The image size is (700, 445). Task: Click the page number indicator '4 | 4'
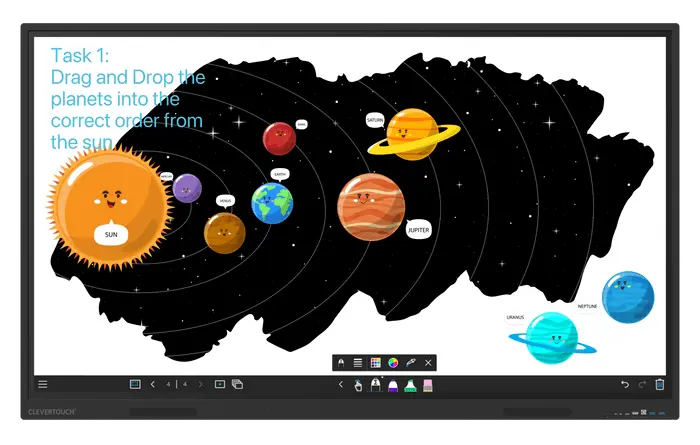pyautogui.click(x=177, y=384)
